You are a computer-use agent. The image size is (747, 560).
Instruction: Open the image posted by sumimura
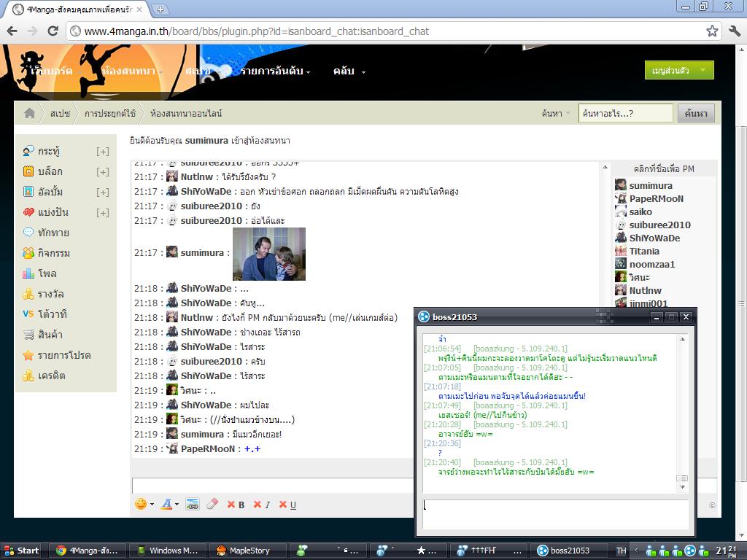coord(269,254)
